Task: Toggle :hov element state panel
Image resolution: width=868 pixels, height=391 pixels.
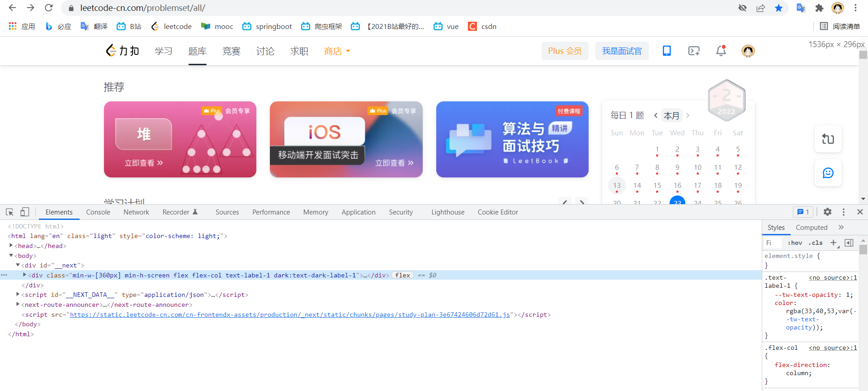Action: 795,243
